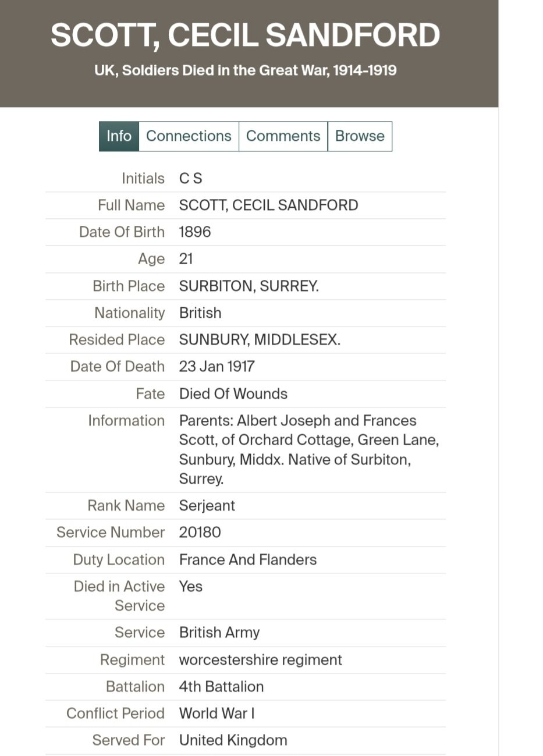Image resolution: width=543 pixels, height=756 pixels.
Task: Click the World War I conflict period value
Action: (217, 713)
